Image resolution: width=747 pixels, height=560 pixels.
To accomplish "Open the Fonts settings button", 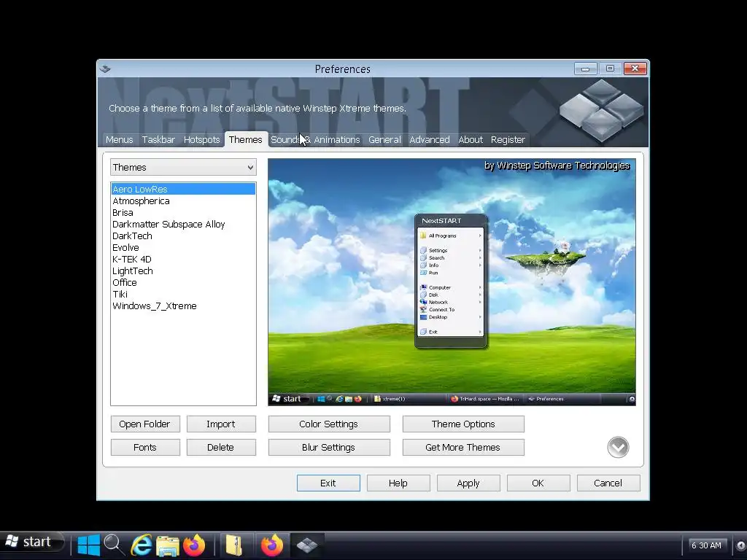I will tap(145, 447).
